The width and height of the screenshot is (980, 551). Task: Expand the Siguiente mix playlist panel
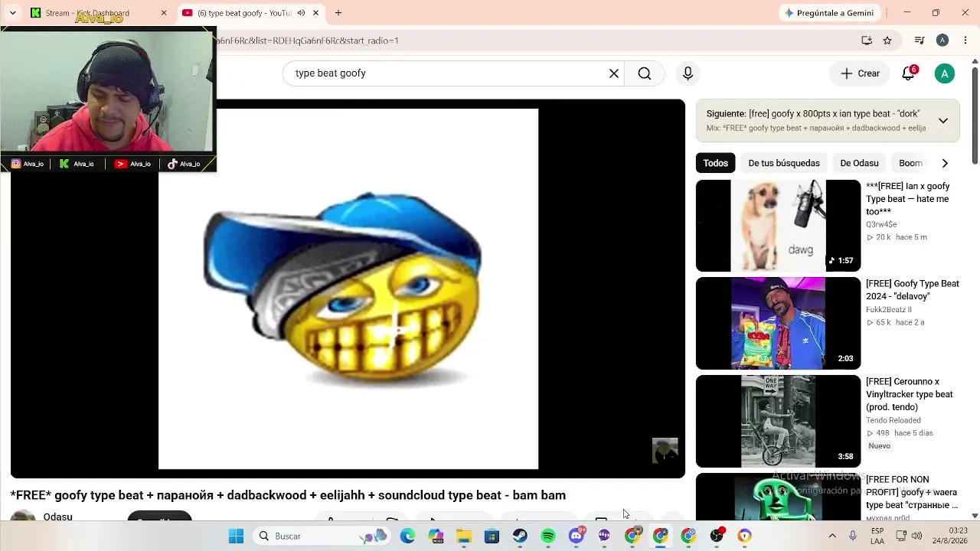[943, 121]
